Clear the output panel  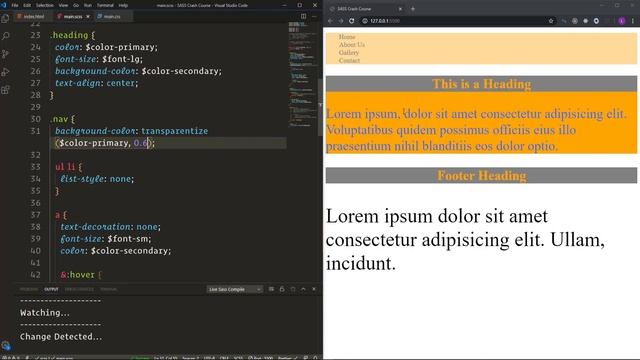[x=271, y=289]
